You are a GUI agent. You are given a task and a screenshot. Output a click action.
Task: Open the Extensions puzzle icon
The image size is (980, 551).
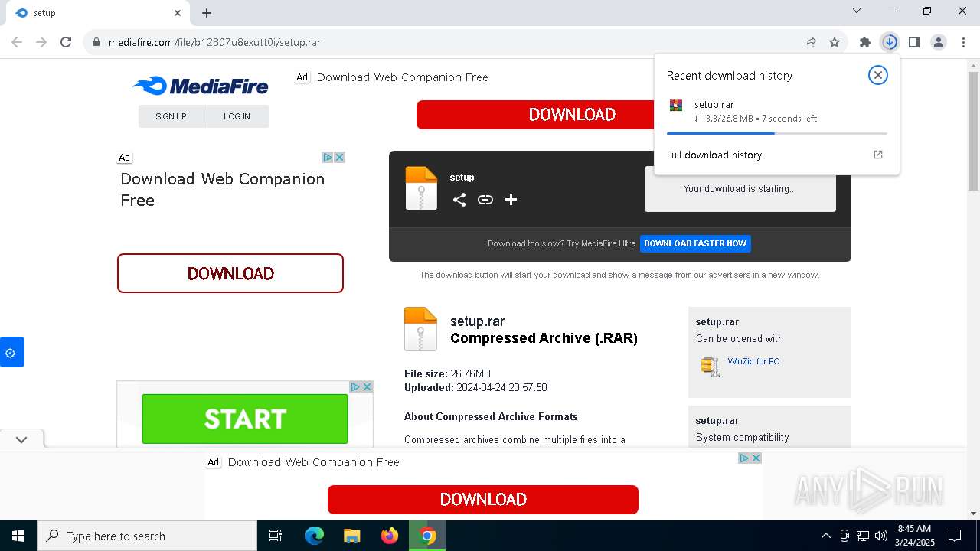(865, 42)
